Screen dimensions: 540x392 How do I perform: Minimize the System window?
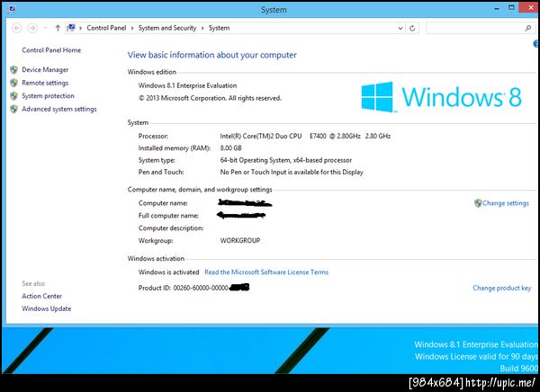497,8
